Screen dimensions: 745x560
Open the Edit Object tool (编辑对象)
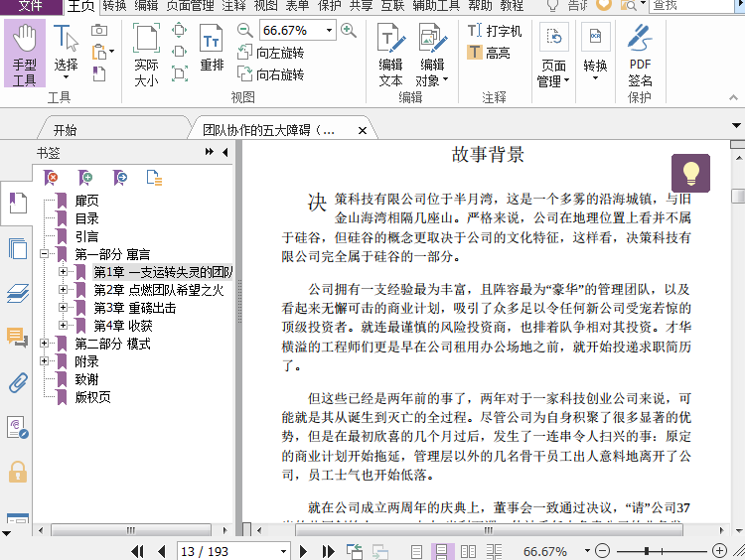click(432, 55)
